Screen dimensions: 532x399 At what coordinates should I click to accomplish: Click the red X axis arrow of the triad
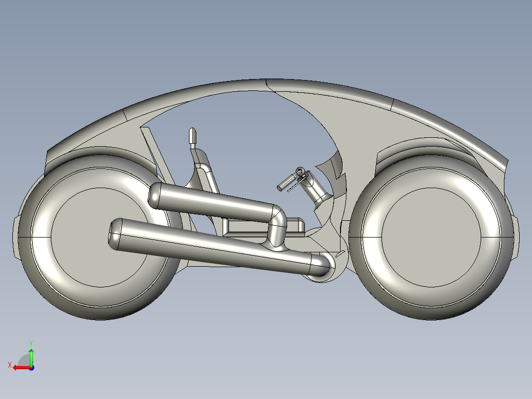pyautogui.click(x=21, y=368)
